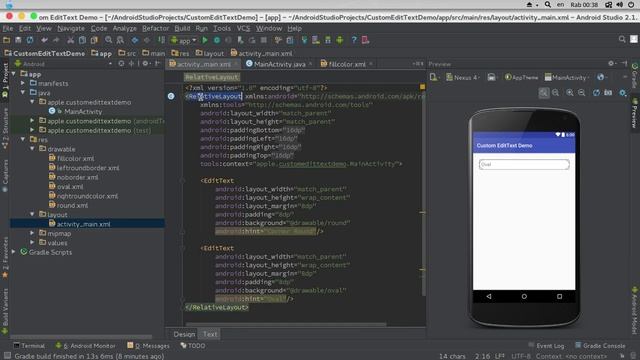Click the Debug app bug icon
The height and width of the screenshot is (360, 640).
click(217, 40)
